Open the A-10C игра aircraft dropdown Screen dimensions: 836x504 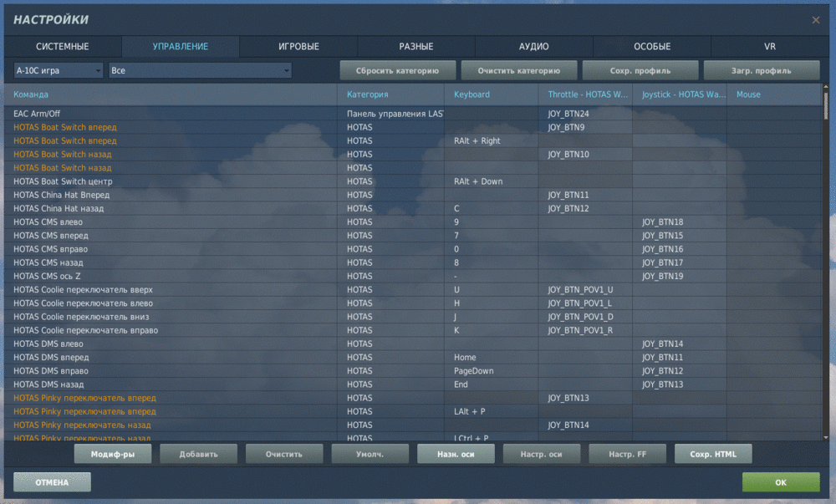pos(59,70)
